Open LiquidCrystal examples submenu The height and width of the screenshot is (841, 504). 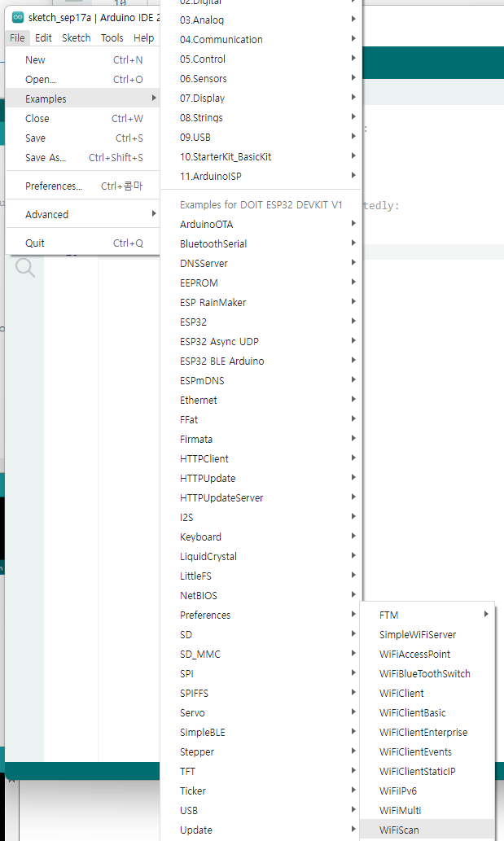(261, 557)
